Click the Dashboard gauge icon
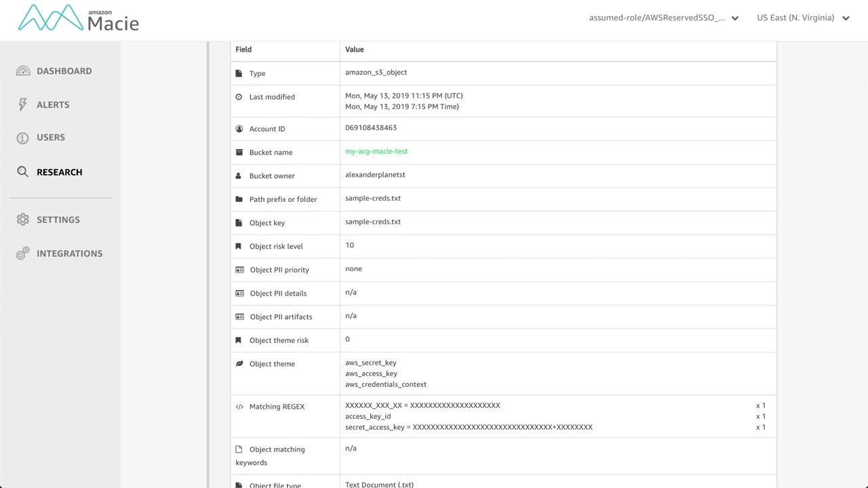Viewport: 868px width, 488px height. click(23, 71)
